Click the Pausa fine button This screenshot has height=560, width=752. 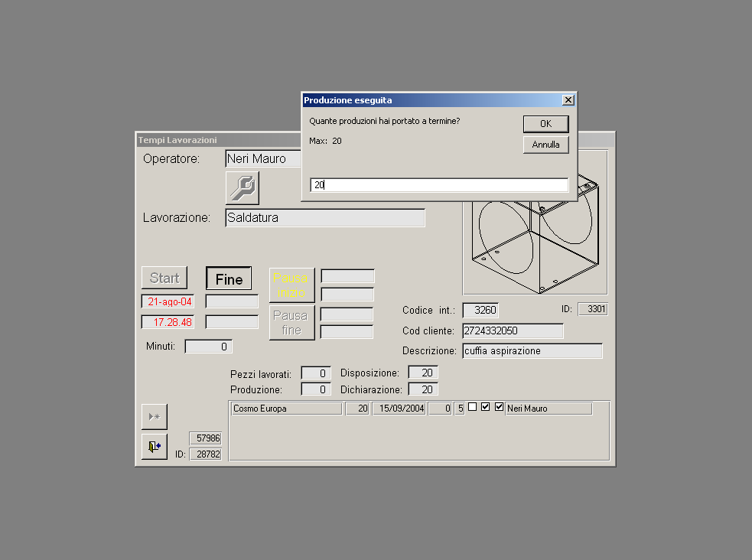click(x=291, y=323)
